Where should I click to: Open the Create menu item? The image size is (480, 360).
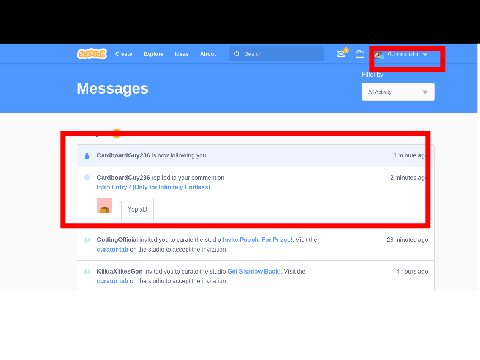tap(124, 54)
